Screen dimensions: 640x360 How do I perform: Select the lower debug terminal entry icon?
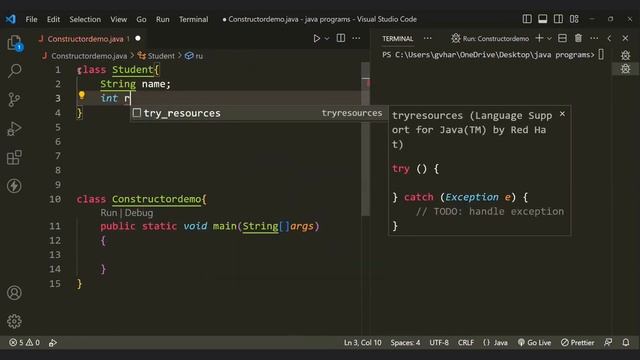pos(625,69)
